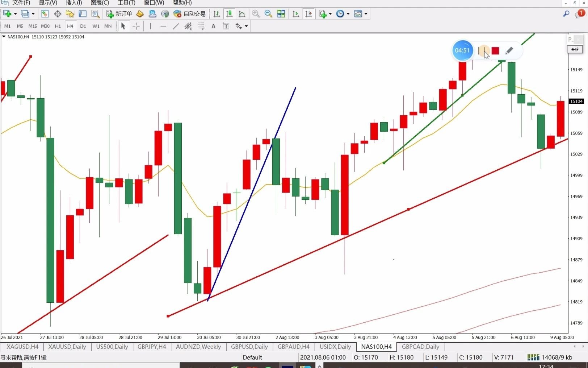Open the periods clock dropdown
The height and width of the screenshot is (368, 588).
(343, 14)
